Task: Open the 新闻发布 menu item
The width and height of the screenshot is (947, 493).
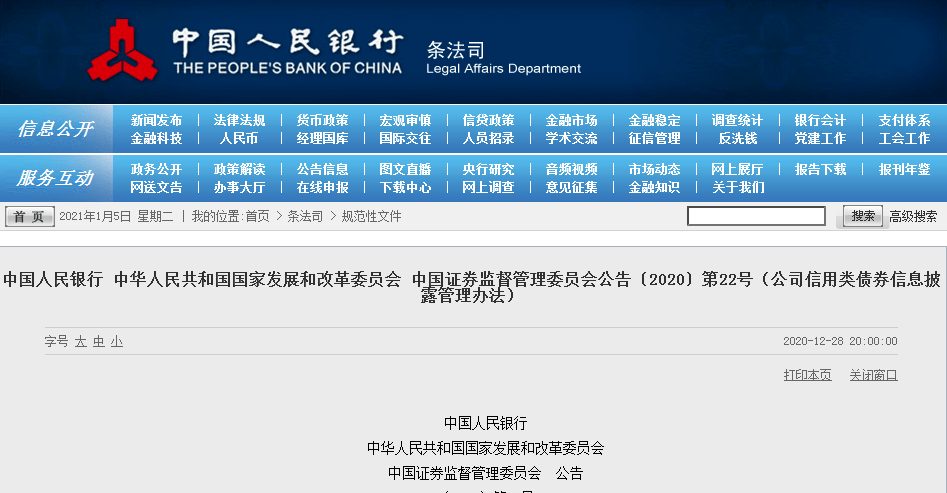Action: 156,120
